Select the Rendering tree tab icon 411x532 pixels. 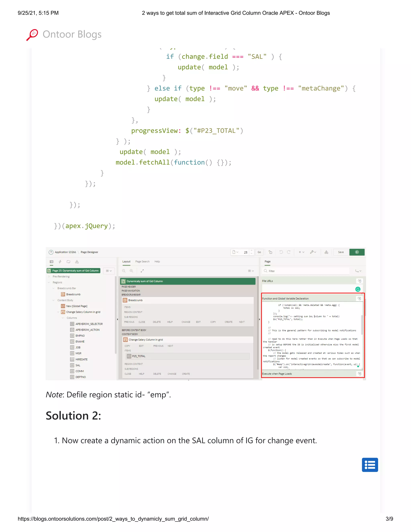[x=52, y=262]
